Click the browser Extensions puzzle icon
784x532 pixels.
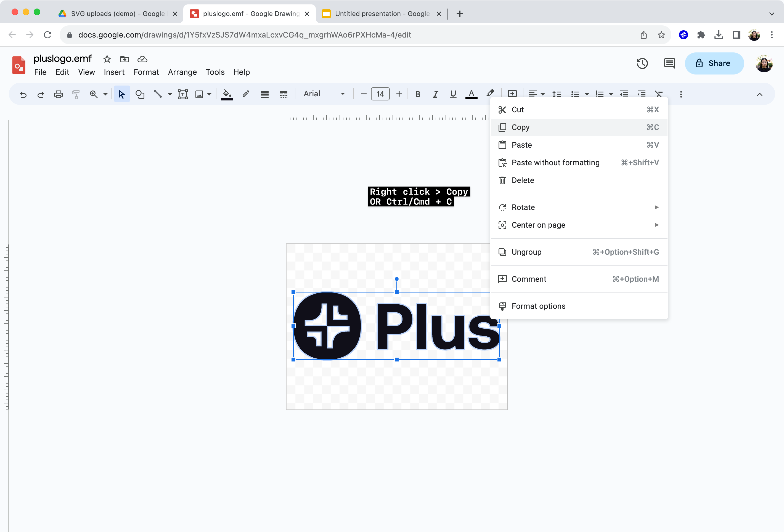point(701,35)
